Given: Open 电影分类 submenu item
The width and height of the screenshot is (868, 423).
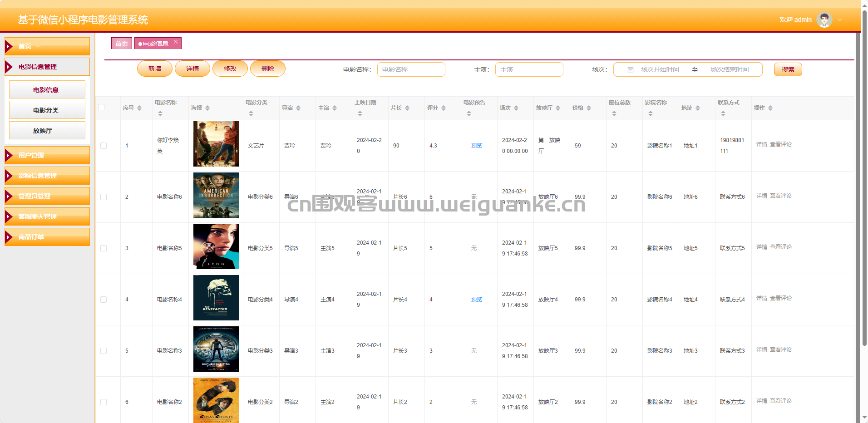Looking at the screenshot, I should pos(47,110).
